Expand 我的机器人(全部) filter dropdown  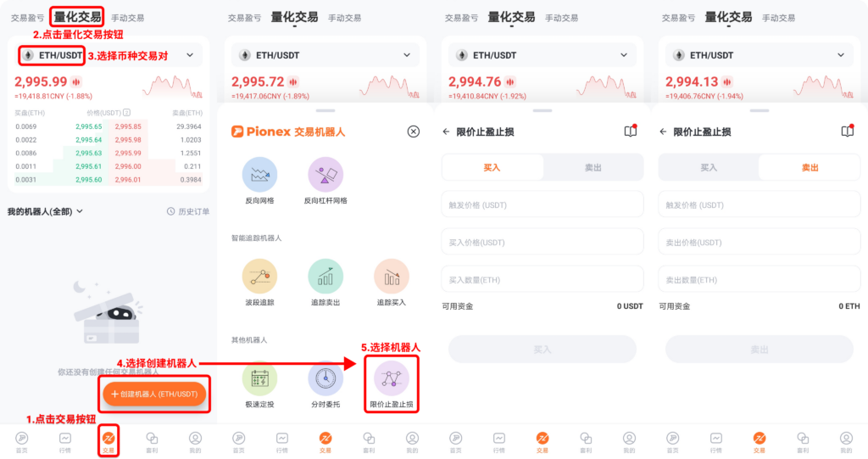pyautogui.click(x=46, y=211)
